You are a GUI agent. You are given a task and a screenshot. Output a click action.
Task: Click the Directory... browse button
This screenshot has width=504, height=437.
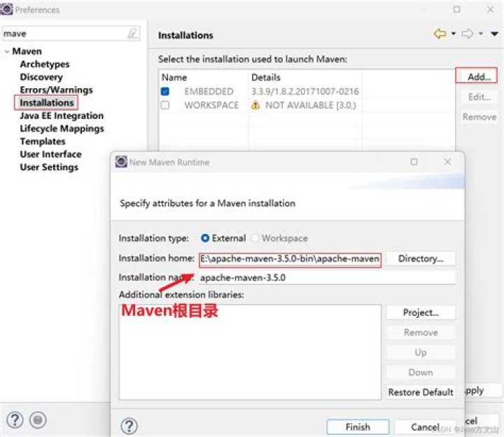pos(421,258)
